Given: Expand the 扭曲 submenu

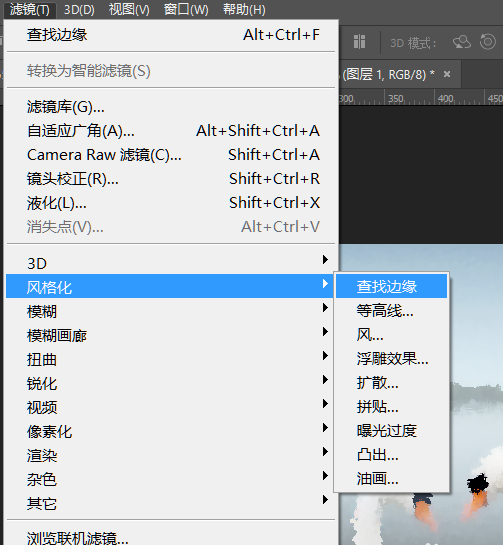Looking at the screenshot, I should [x=172, y=359].
